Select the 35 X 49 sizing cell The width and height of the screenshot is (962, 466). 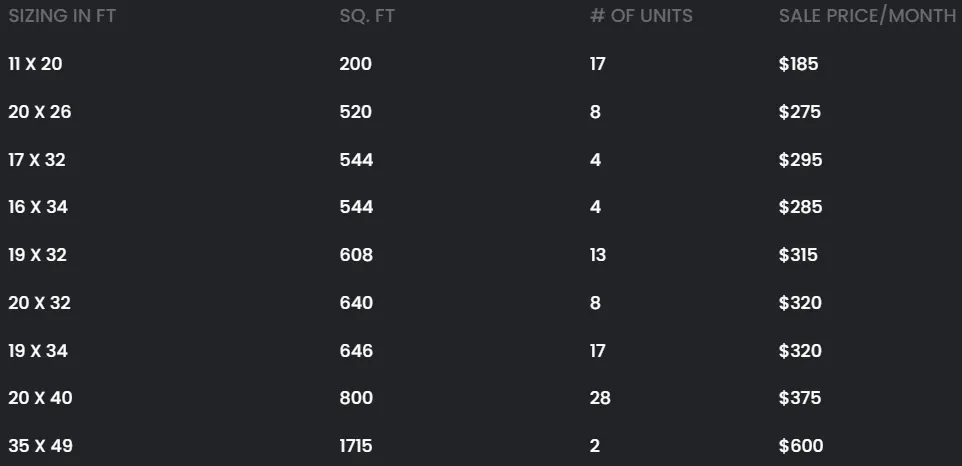40,446
